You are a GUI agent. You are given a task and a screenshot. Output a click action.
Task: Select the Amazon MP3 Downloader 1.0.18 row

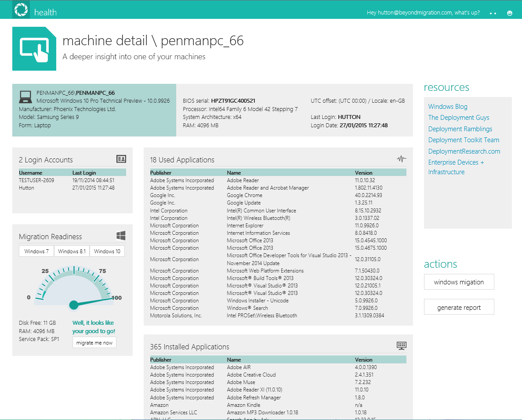click(278, 413)
